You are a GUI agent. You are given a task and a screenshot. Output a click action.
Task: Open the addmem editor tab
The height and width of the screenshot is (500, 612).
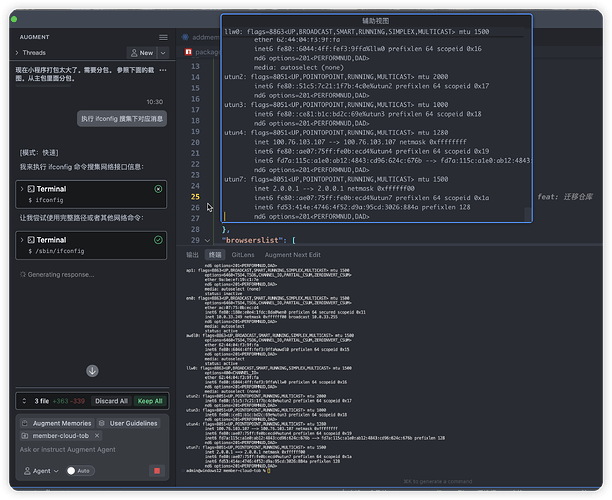pyautogui.click(x=200, y=37)
